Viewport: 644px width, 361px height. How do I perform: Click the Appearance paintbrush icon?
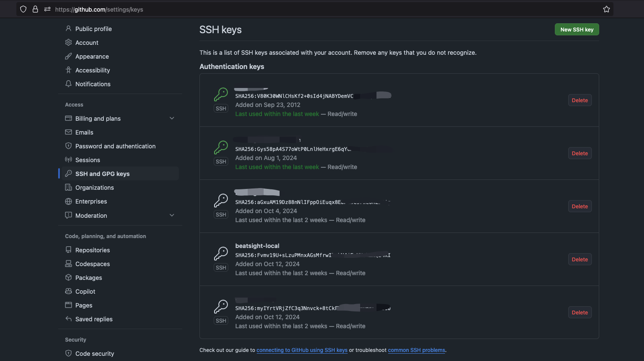(69, 56)
